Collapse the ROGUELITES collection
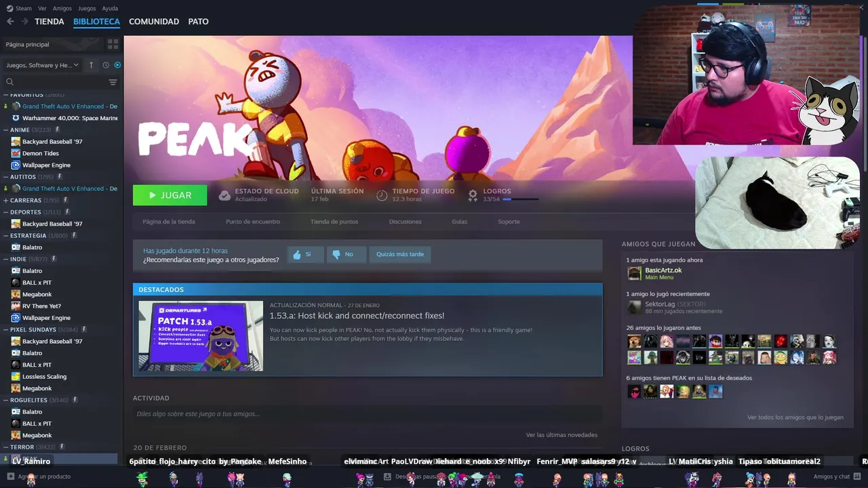 click(x=5, y=400)
